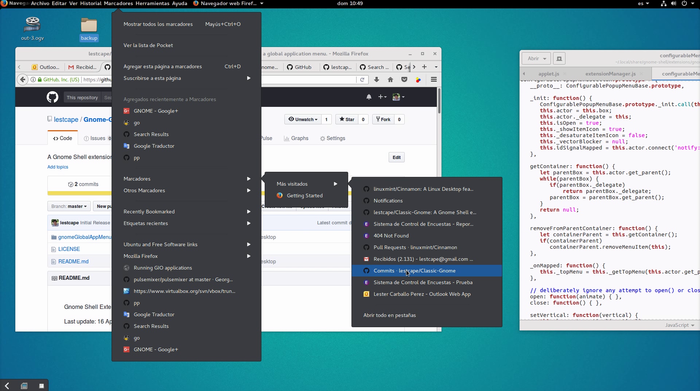This screenshot has width=700, height=391.
Task: Click the GitHub notifications bell icon
Action: [x=369, y=97]
